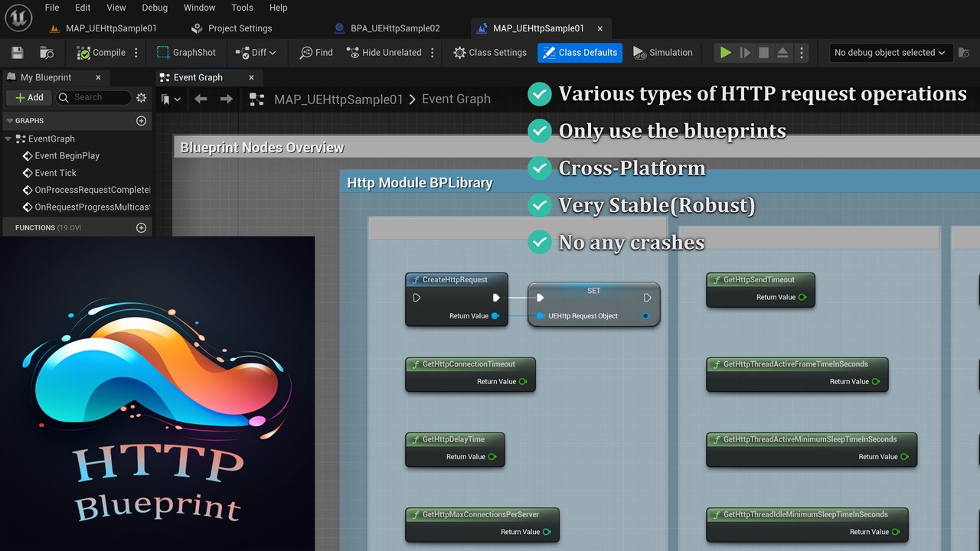This screenshot has height=551, width=980.
Task: Add new function with FUNCTIONS plus icon
Action: tap(141, 228)
